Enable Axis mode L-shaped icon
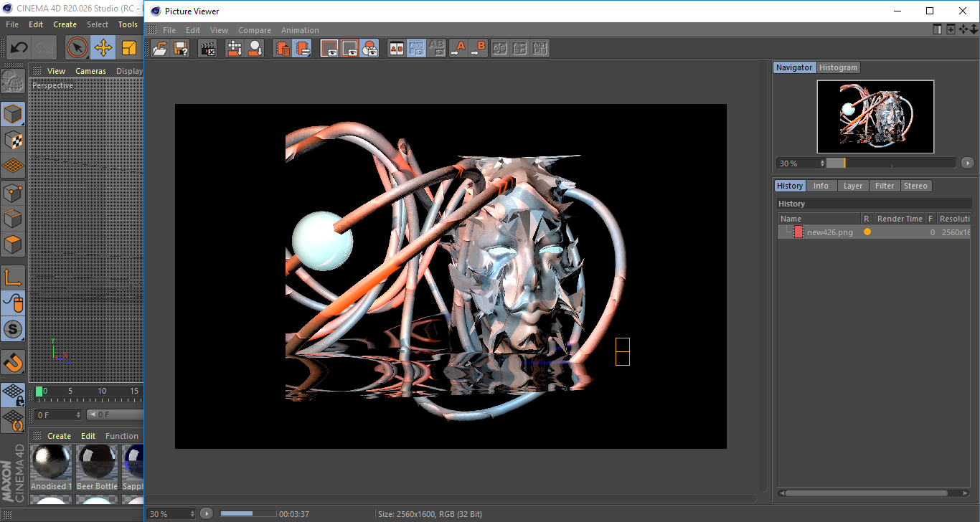This screenshot has width=980, height=522. point(13,277)
